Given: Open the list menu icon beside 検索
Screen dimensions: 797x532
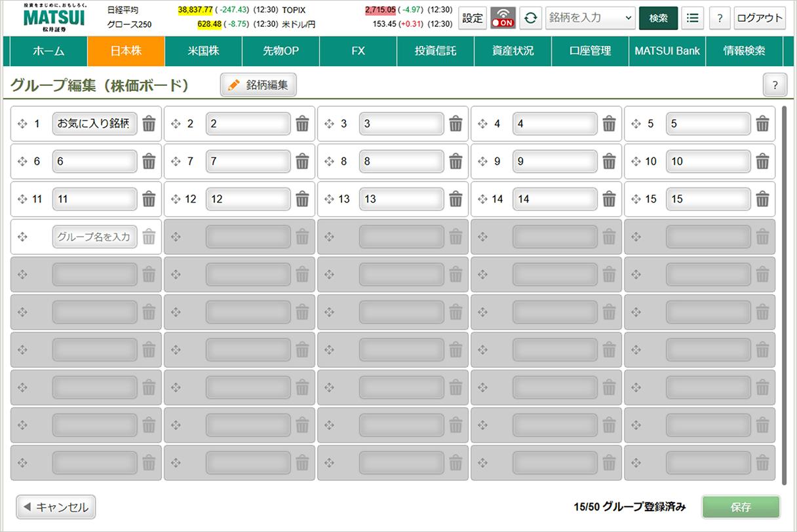Looking at the screenshot, I should click(x=692, y=18).
